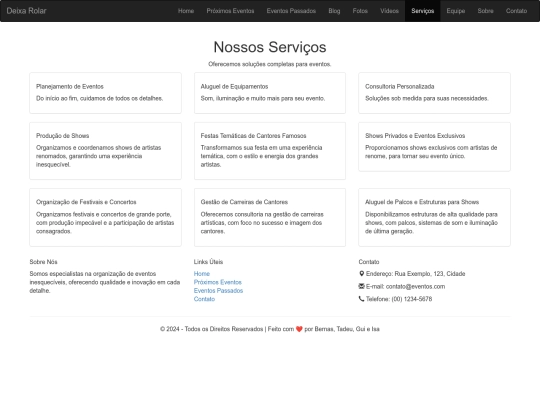Click Contato link under Links Úteis
Screen dimensions: 540x405
coord(204,299)
